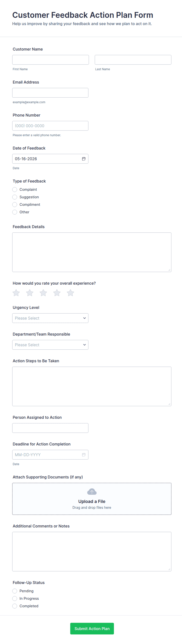Submit the action plan
This screenshot has width=182, height=644.
pos(92,629)
